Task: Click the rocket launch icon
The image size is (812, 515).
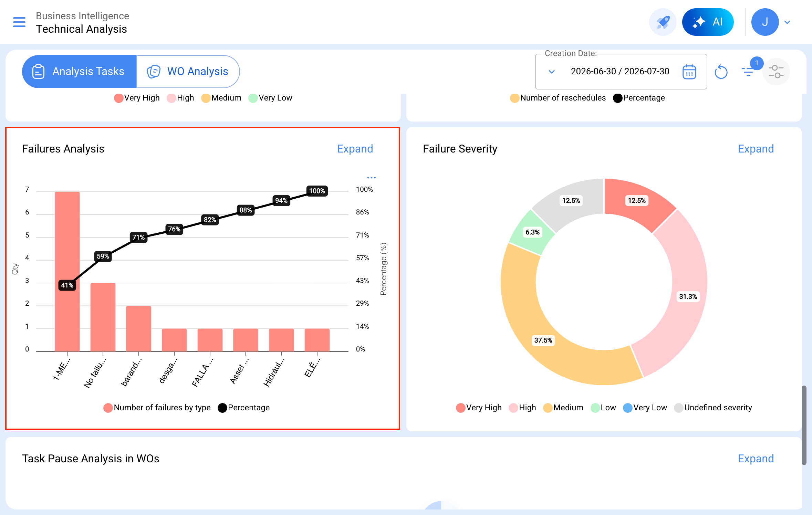Action: (x=663, y=22)
